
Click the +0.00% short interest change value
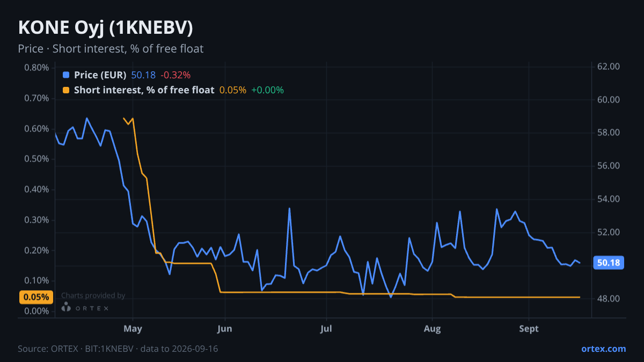(x=267, y=90)
